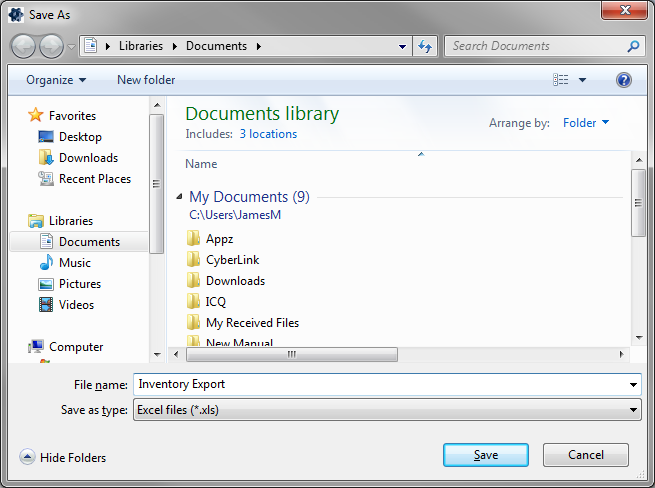Viewport: 655px width, 488px height.
Task: Collapse the My Documents group
Action: click(180, 198)
